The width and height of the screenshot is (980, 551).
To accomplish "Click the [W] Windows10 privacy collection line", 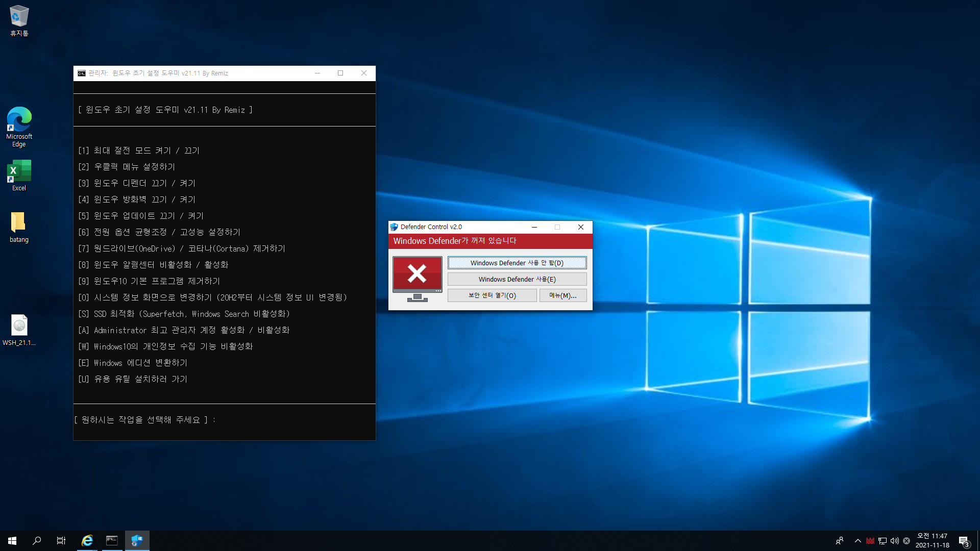I will click(x=165, y=346).
